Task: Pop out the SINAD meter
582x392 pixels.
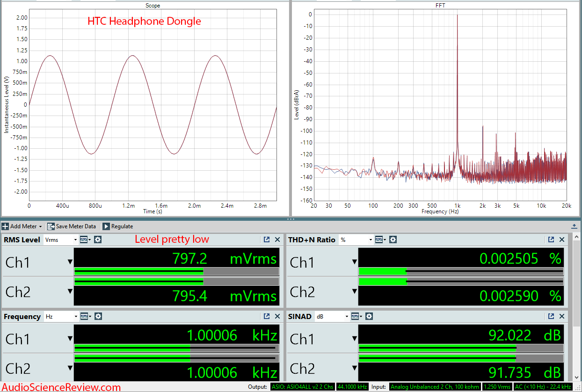Action: coord(551,316)
